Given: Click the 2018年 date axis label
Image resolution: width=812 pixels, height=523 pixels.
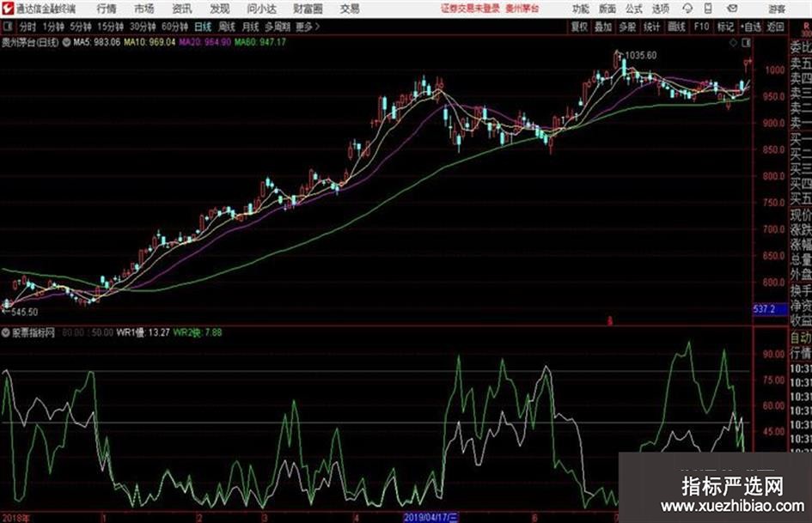Looking at the screenshot, I should (16, 518).
